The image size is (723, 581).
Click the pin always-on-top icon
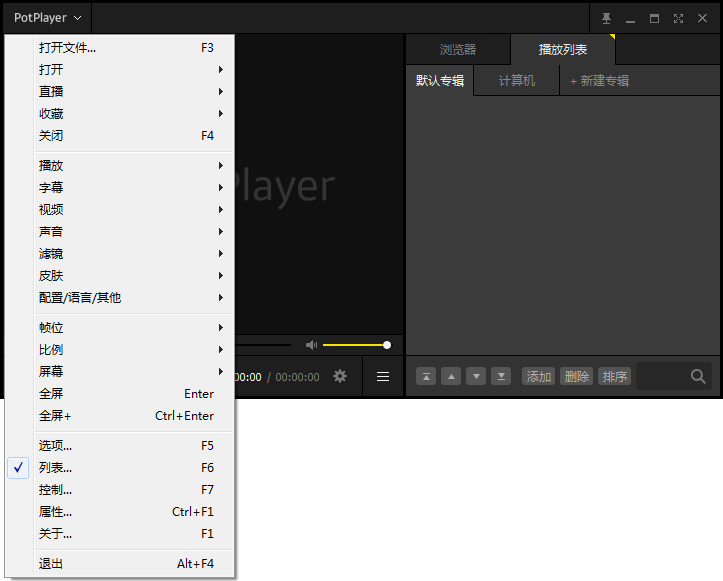(x=606, y=18)
